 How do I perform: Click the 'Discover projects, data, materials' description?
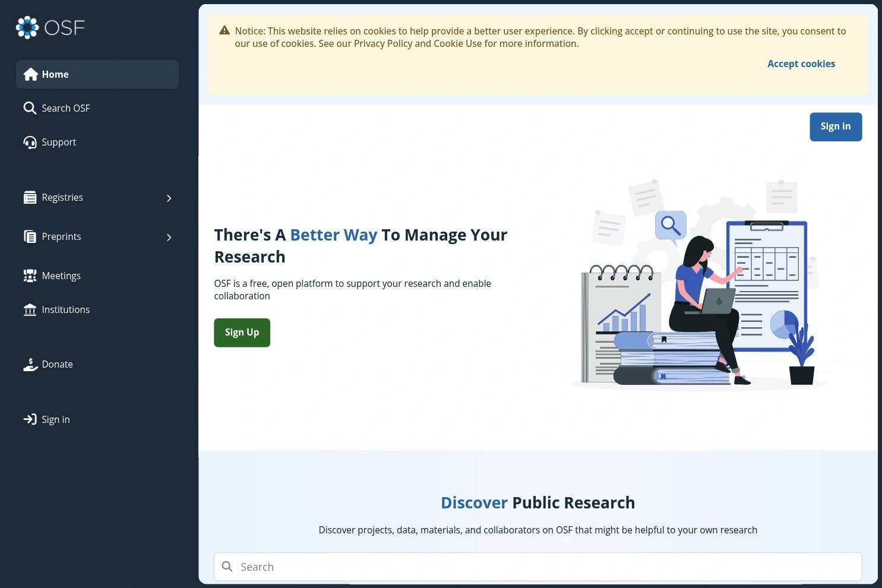pos(538,530)
